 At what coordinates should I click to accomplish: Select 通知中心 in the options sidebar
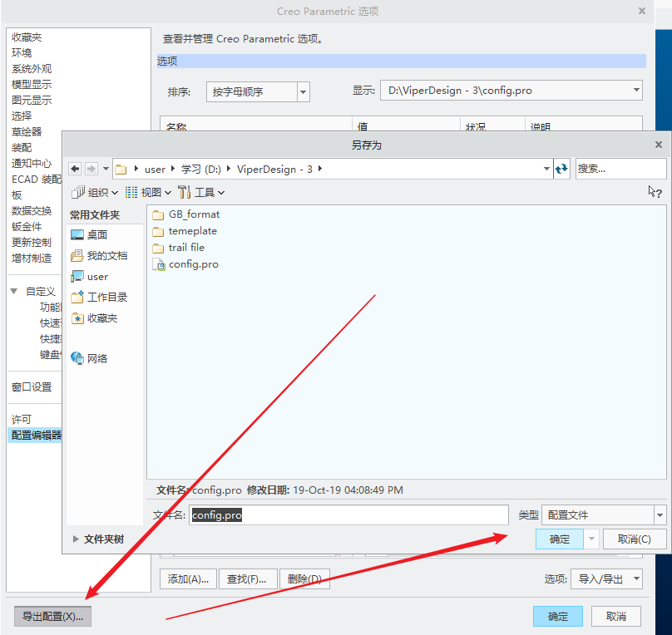pyautogui.click(x=32, y=163)
